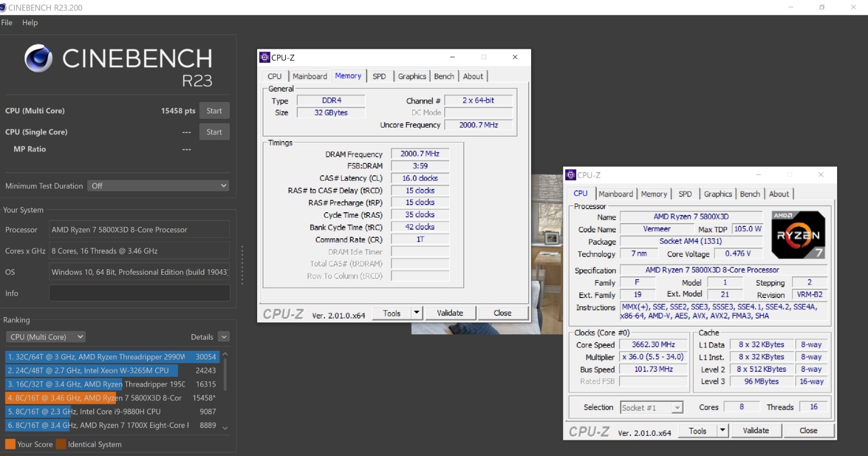Select the Core i9-9880H ranking row
Viewport: 868px width, 456px height.
[112, 411]
